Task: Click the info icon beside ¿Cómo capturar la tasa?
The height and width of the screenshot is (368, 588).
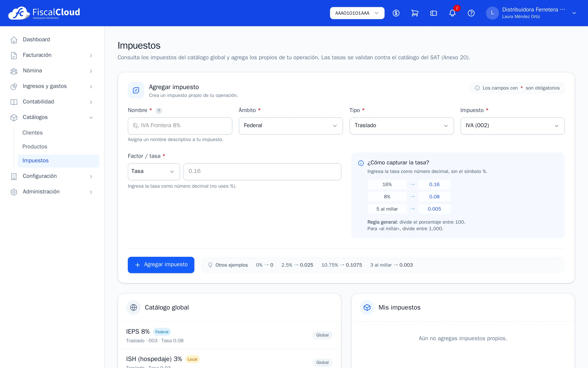Action: [361, 163]
